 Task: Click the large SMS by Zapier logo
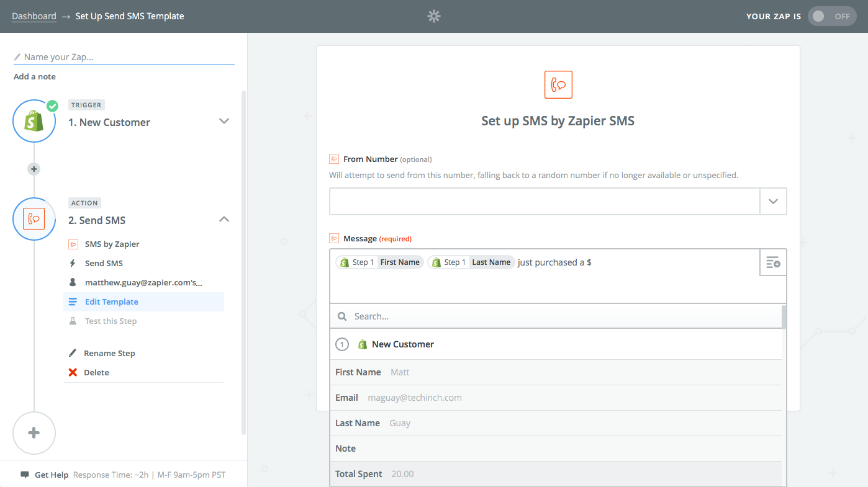tap(558, 85)
